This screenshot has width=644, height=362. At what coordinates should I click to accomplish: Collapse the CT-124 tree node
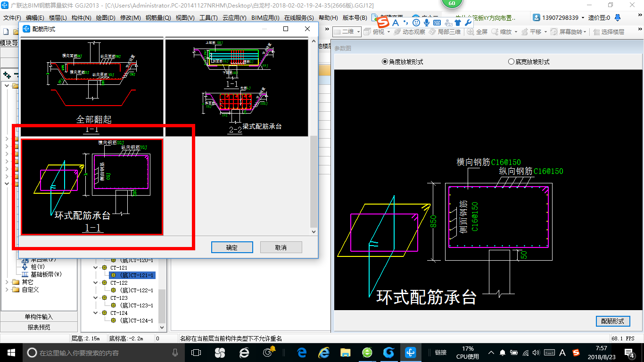coord(96,313)
